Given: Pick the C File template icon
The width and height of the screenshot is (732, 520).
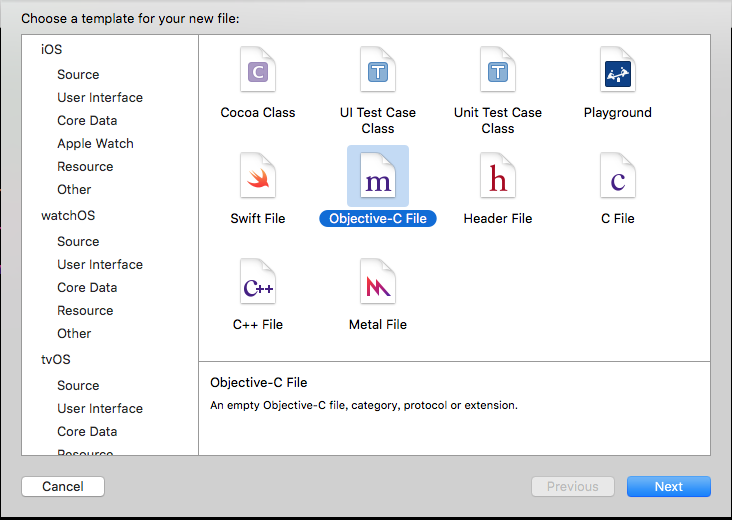Looking at the screenshot, I should tap(618, 176).
